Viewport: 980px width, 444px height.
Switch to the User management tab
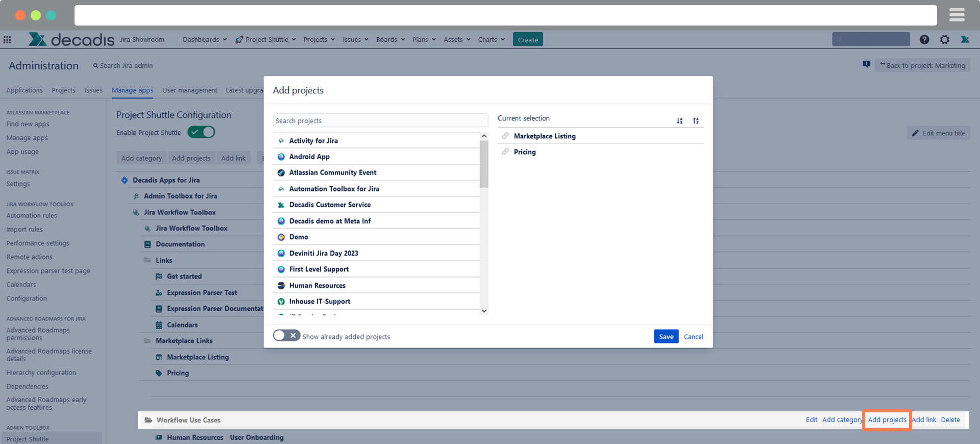pyautogui.click(x=189, y=90)
